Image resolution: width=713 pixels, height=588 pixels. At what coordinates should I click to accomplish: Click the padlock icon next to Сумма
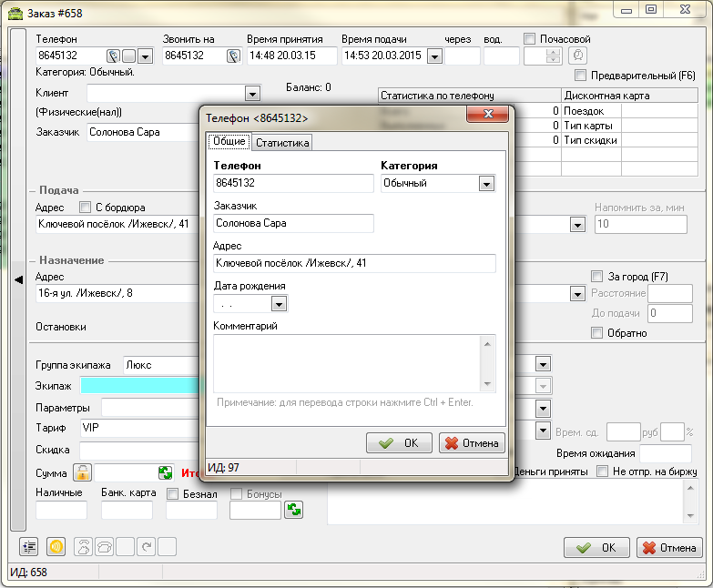(x=83, y=472)
